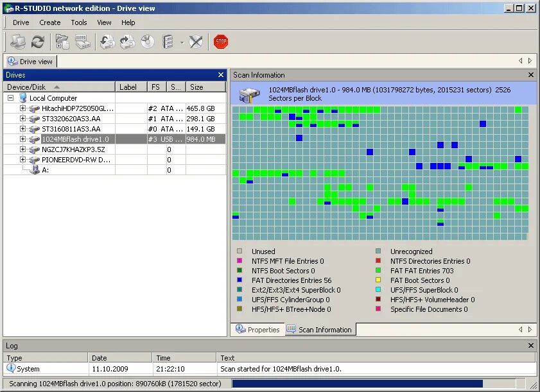Expand the HitachiHDP725050GL drive node
Viewport: 540px width, 392px height.
22,108
